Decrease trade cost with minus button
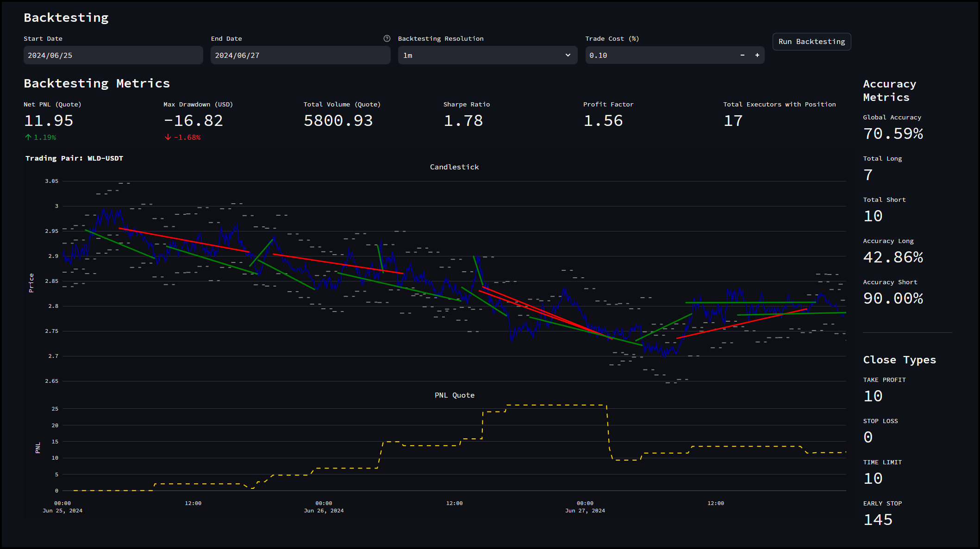Screen dimensions: 980x549 point(743,55)
